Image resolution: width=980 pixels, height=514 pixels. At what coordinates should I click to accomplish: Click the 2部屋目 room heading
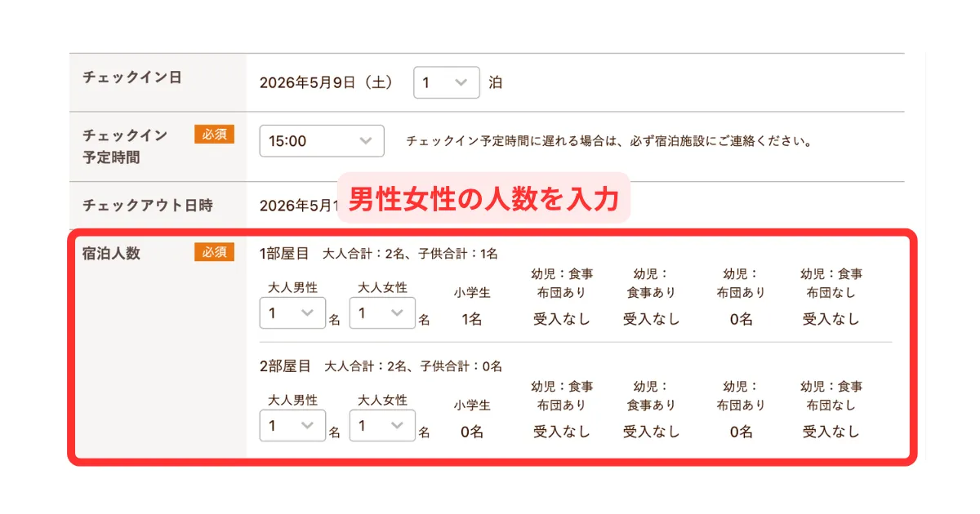(285, 366)
